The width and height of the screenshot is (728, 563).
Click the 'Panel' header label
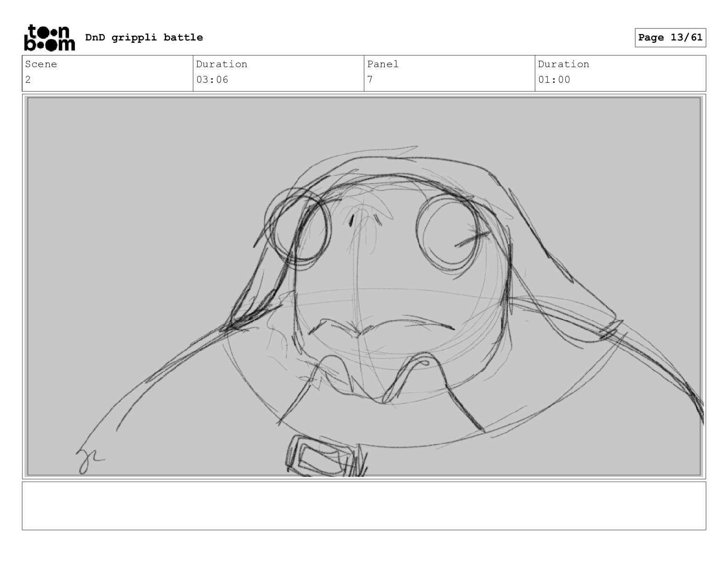(x=383, y=64)
